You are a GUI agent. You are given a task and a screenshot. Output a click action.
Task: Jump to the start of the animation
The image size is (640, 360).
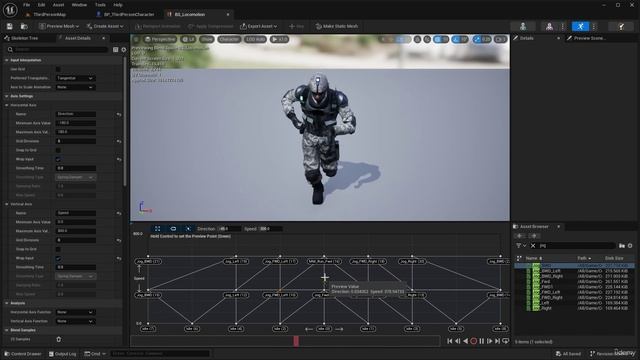click(x=450, y=341)
